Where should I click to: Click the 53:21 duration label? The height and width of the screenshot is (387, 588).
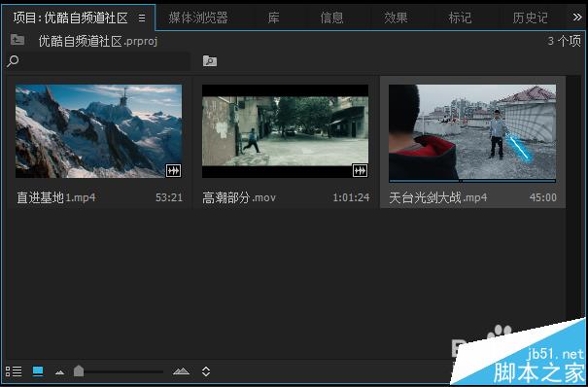(169, 197)
